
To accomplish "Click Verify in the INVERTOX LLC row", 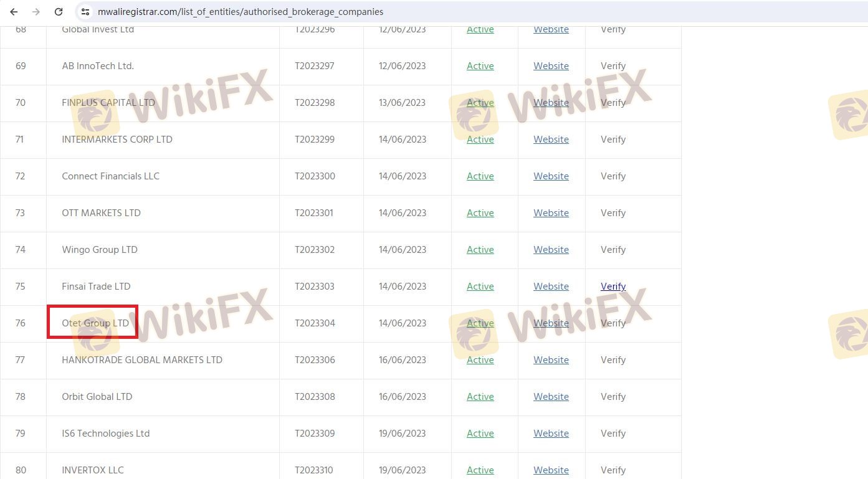I will coord(613,470).
